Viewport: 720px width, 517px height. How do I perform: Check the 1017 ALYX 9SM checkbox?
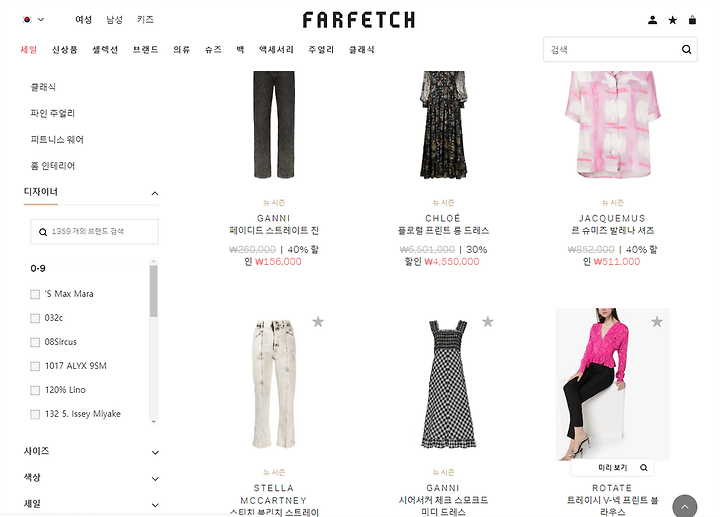[35, 366]
